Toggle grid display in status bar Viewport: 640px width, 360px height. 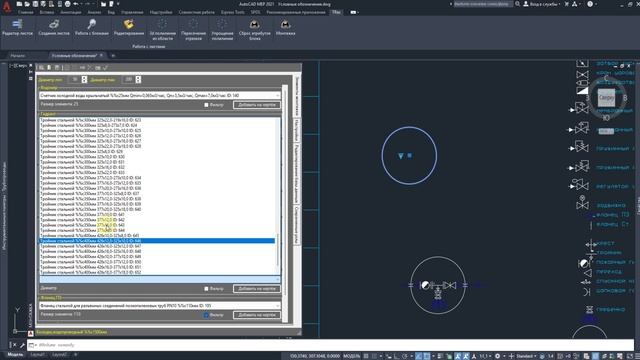click(x=366, y=356)
